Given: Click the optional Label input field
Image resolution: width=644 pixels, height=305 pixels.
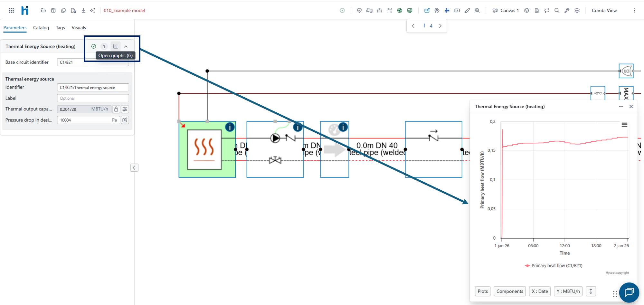Looking at the screenshot, I should 93,98.
